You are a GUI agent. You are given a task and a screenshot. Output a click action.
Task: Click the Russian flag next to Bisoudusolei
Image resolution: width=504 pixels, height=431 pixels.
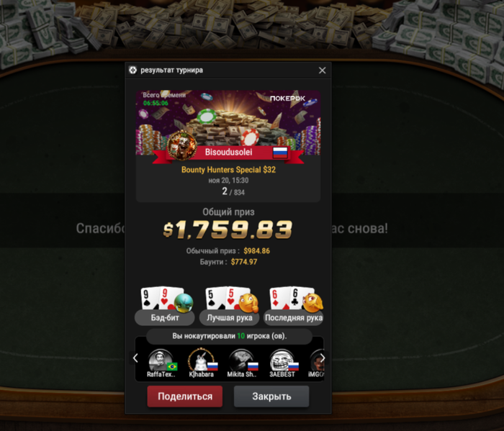coord(280,153)
